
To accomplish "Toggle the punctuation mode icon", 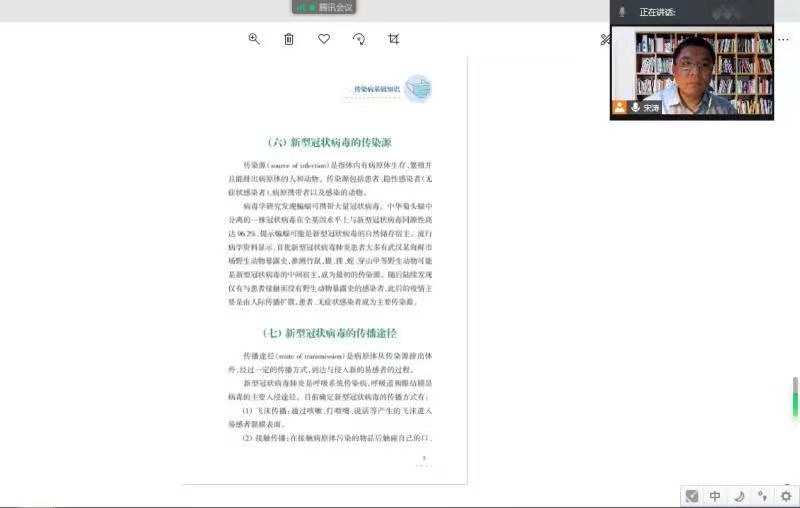I will coord(762,496).
